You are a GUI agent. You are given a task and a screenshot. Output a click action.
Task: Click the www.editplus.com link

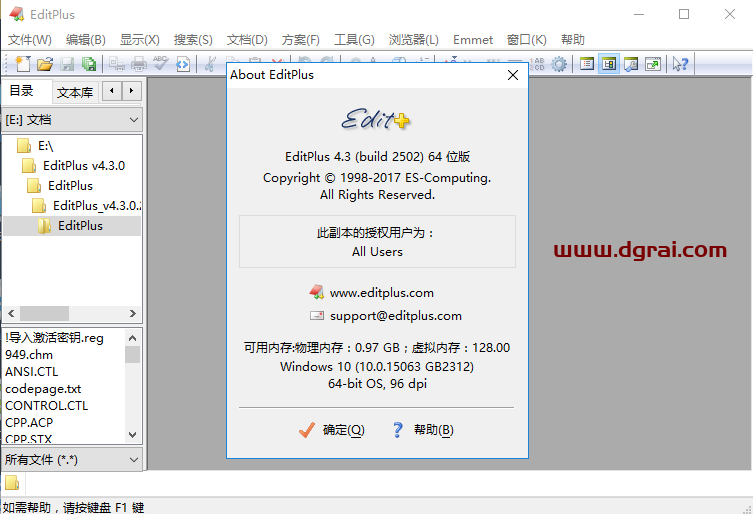[381, 293]
